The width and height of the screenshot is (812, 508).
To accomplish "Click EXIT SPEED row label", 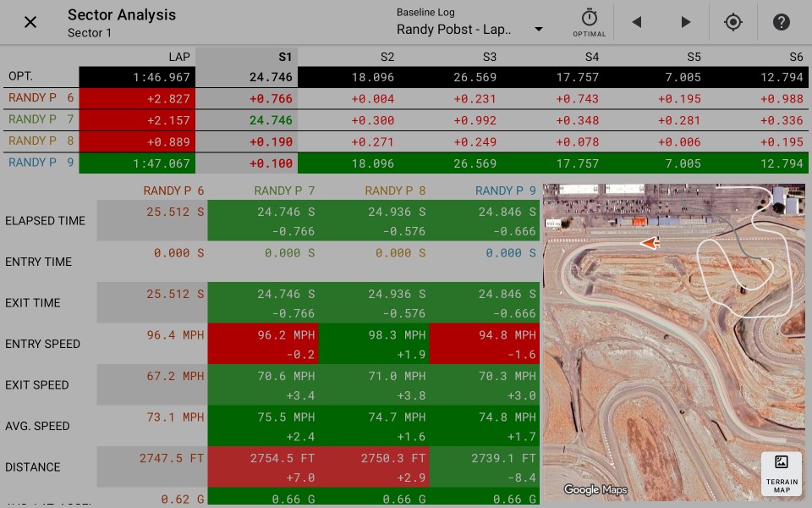I will click(36, 385).
